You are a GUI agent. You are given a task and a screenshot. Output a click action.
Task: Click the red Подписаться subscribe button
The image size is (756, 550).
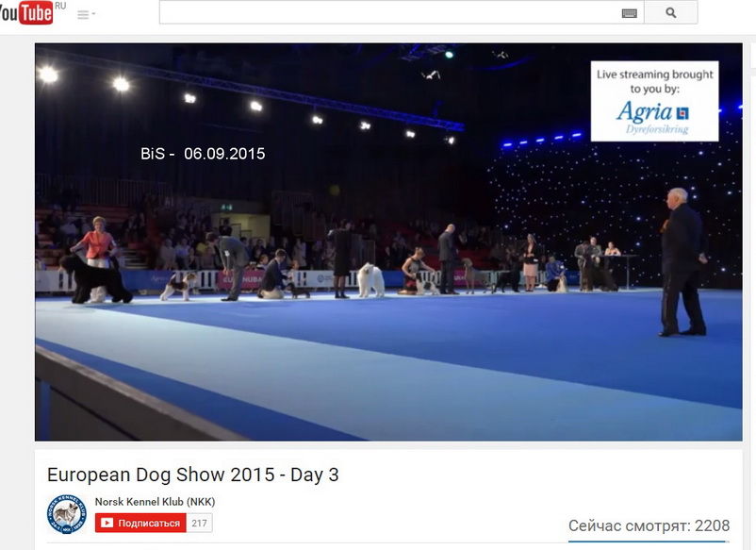pos(140,523)
